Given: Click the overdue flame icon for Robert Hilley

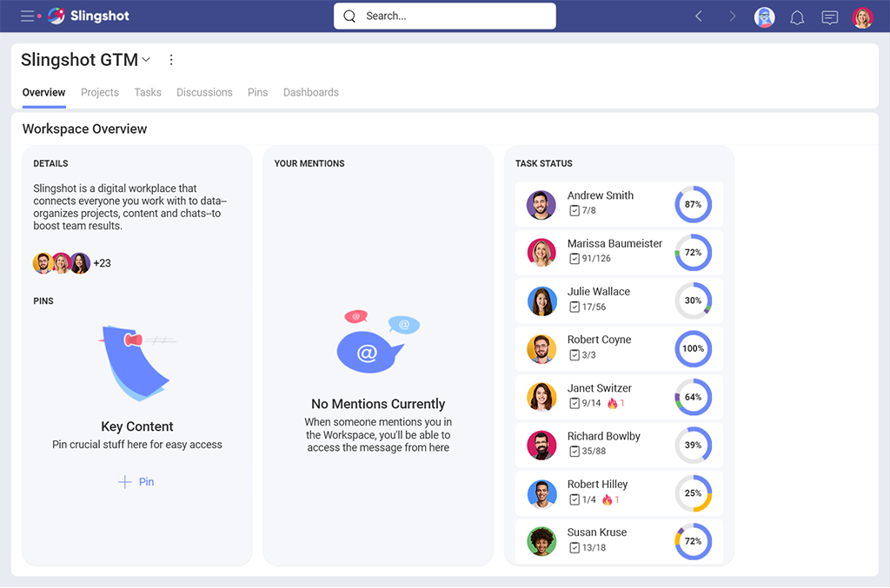Looking at the screenshot, I should tap(608, 499).
